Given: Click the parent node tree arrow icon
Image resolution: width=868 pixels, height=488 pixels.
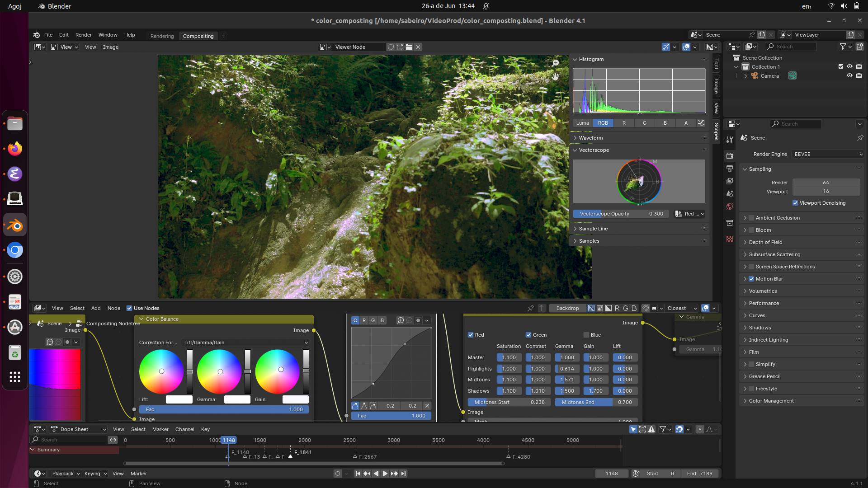Looking at the screenshot, I should tap(542, 308).
